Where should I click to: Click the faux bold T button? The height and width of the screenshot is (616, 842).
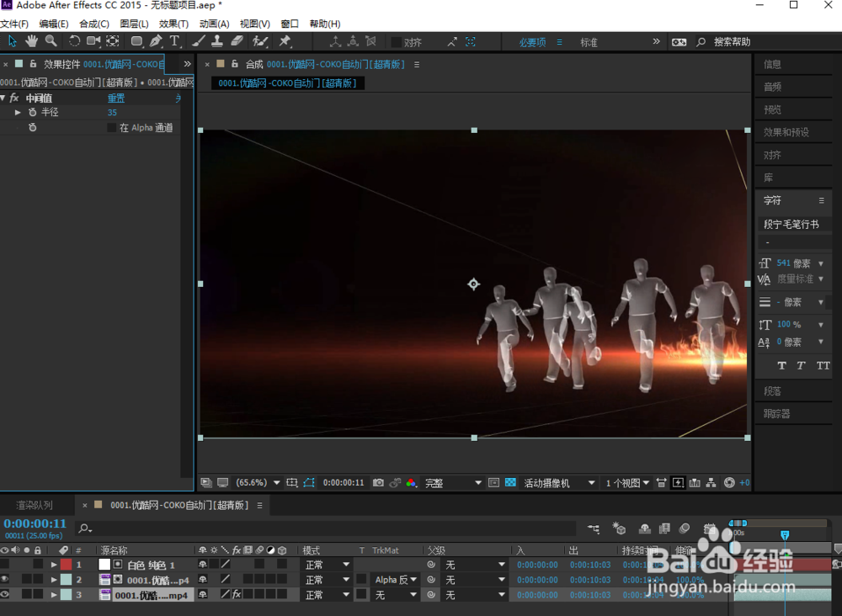point(781,365)
